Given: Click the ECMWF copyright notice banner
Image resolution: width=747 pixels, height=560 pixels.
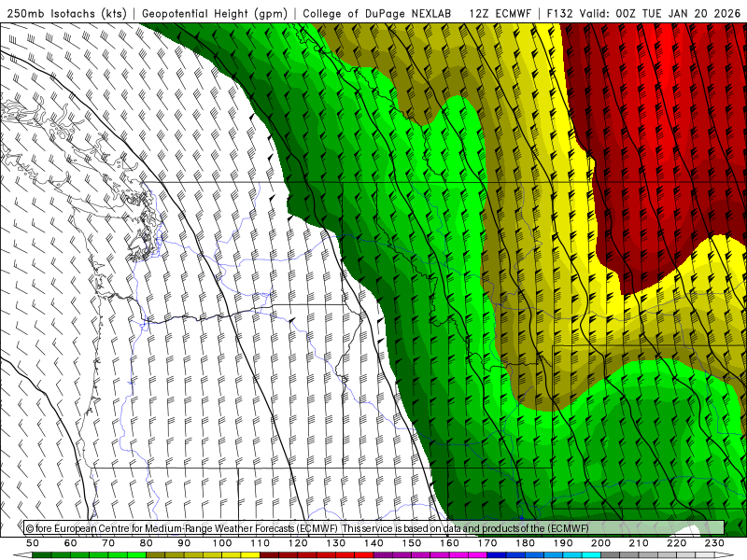Looking at the screenshot, I should point(374,527).
